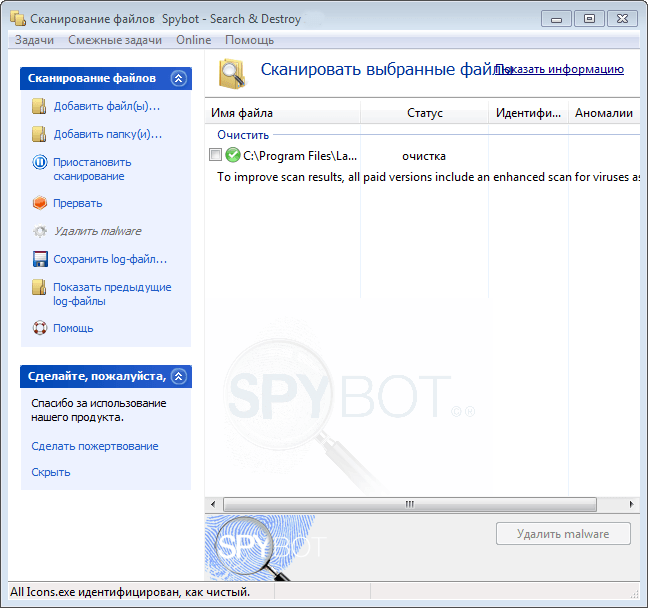Select the C:\Program Files\La... file entry

click(300, 156)
